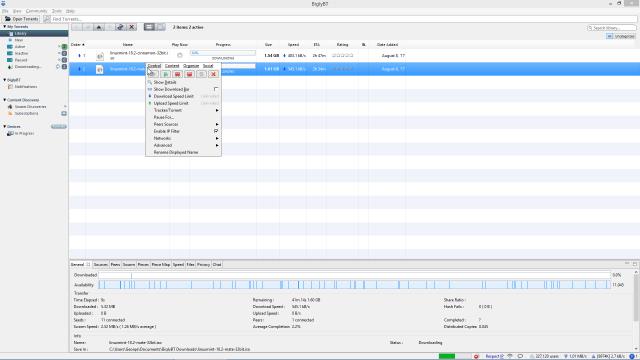Screen dimensions: 640x360
Task: Open the Tools menu
Action: click(57, 11)
